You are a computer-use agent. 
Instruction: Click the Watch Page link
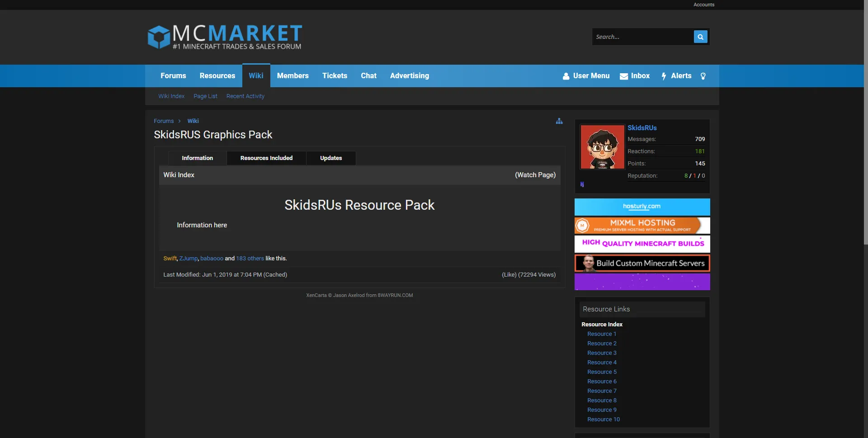pos(535,175)
